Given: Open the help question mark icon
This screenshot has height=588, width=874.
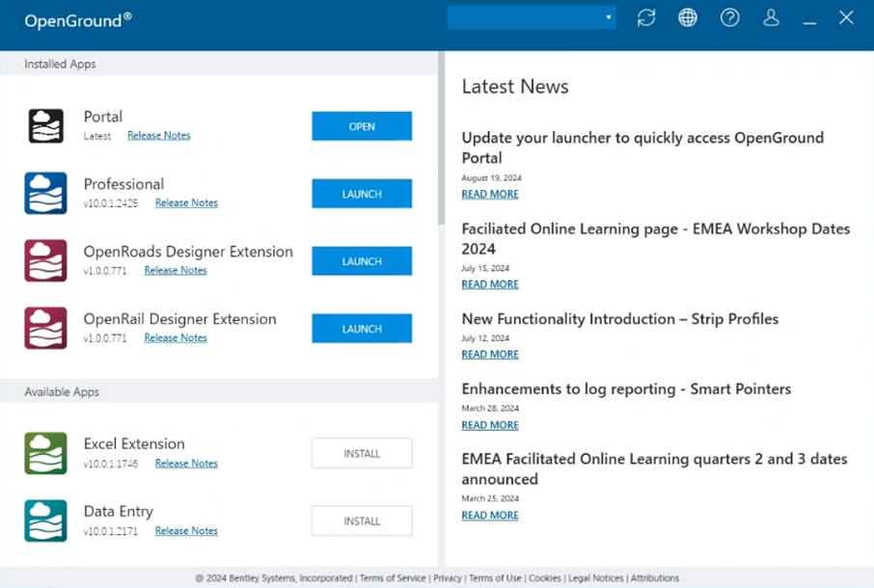Looking at the screenshot, I should 729,17.
